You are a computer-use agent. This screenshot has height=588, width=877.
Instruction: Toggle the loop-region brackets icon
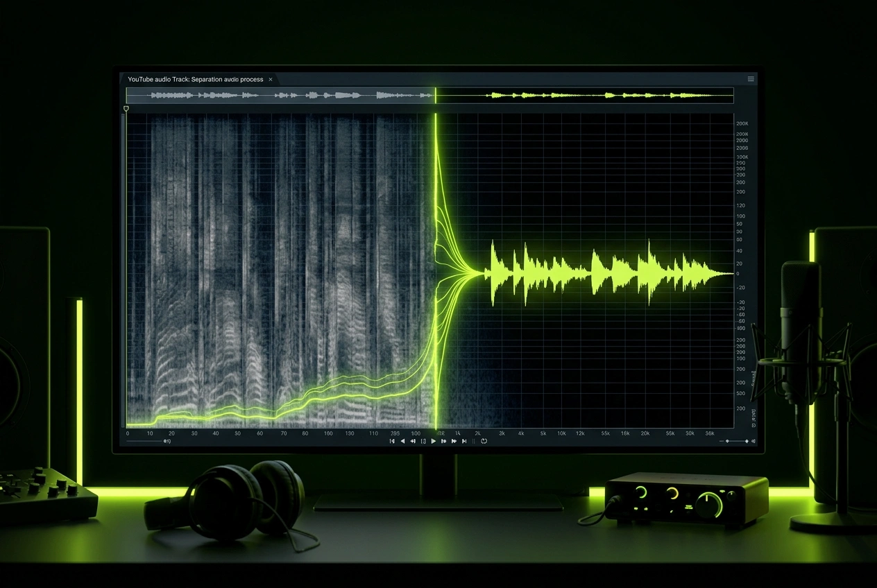[423, 441]
